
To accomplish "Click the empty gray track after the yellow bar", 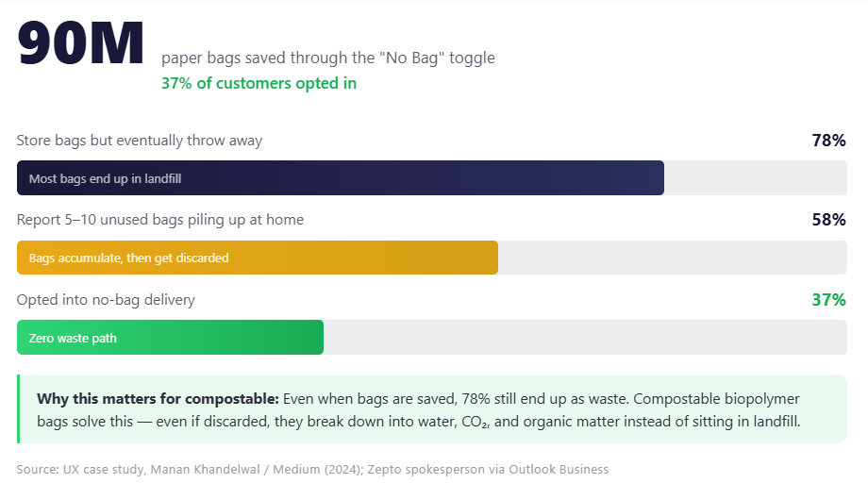I will point(672,258).
